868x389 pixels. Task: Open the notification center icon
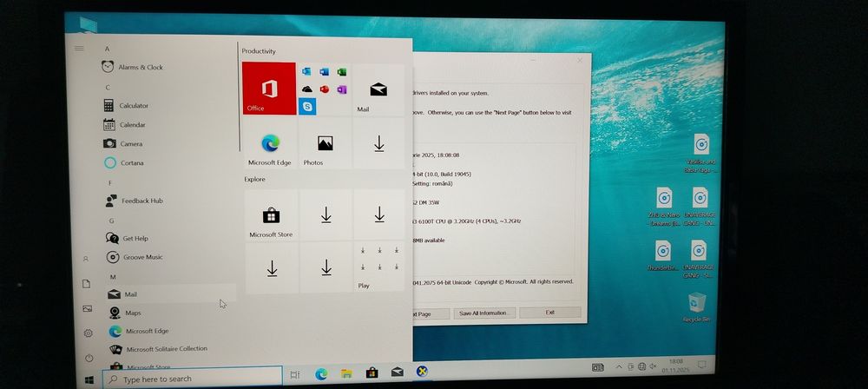701,364
